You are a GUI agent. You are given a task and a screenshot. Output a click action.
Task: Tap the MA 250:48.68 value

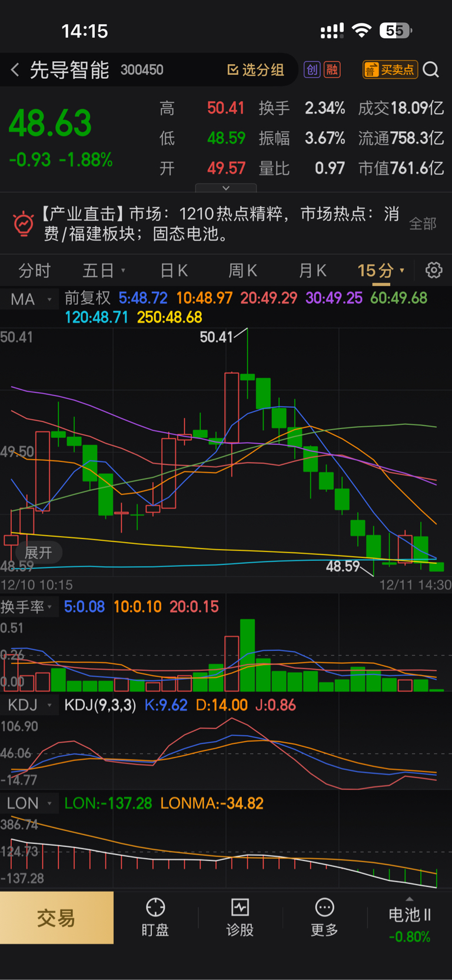[x=169, y=317]
